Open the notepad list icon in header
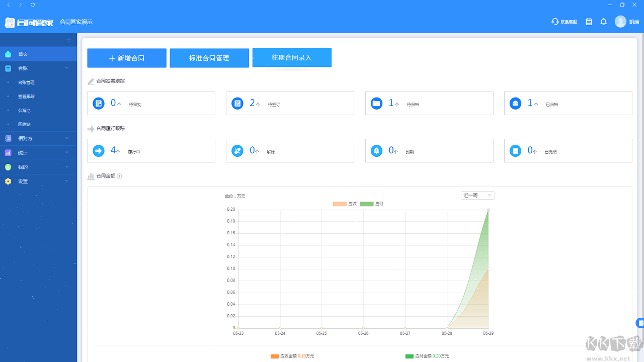This screenshot has width=644, height=362. (589, 22)
